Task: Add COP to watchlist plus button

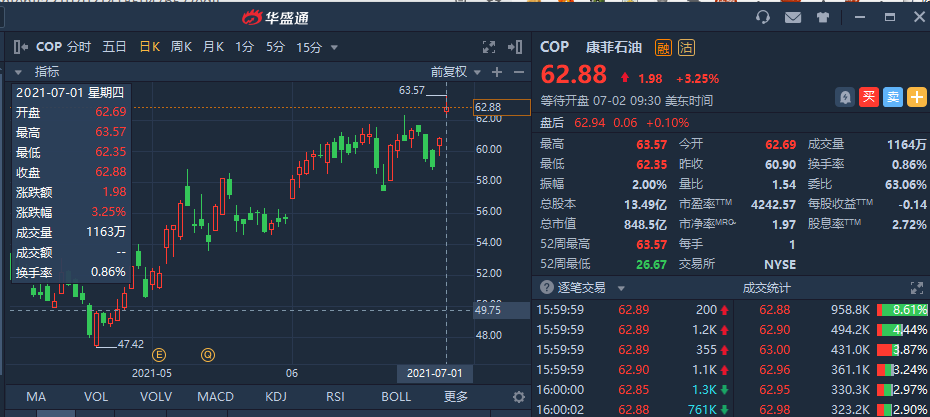Action: point(916,97)
